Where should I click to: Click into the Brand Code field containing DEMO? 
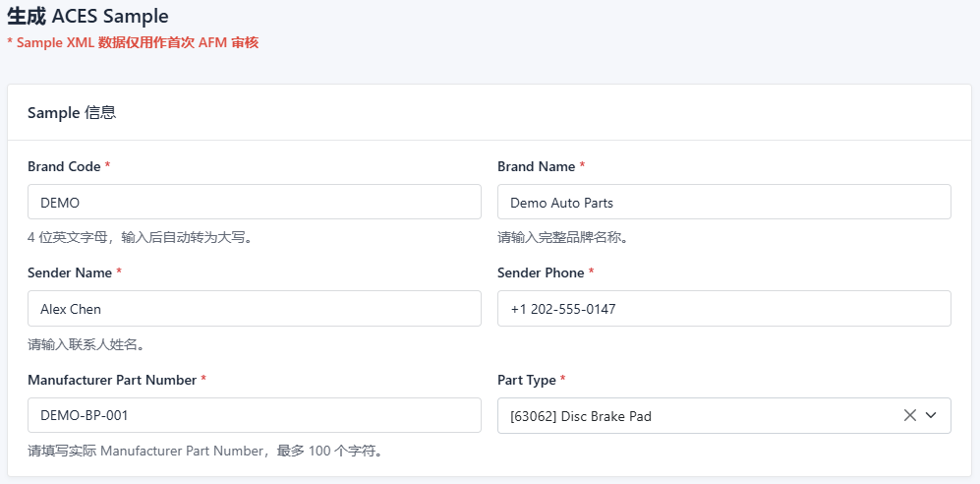coord(255,202)
